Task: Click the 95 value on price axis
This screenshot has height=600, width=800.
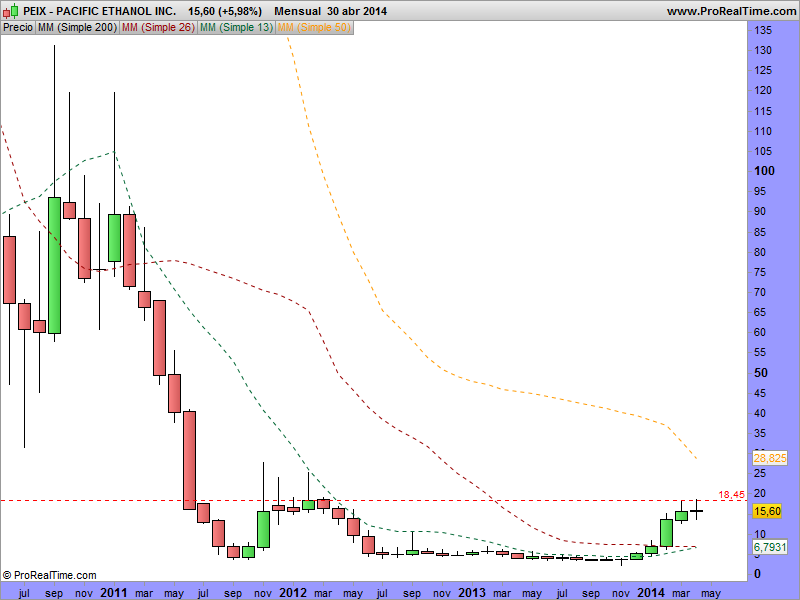Action: click(x=760, y=191)
